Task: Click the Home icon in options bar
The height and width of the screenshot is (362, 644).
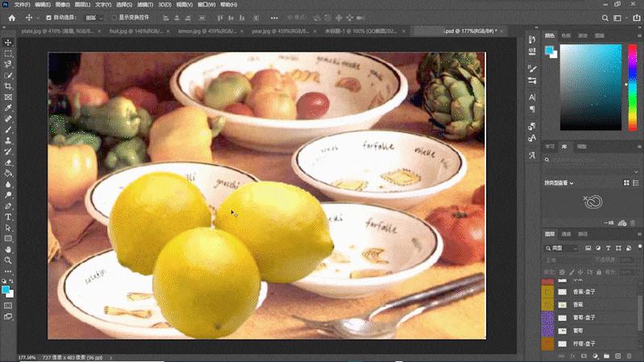Action: click(11, 17)
